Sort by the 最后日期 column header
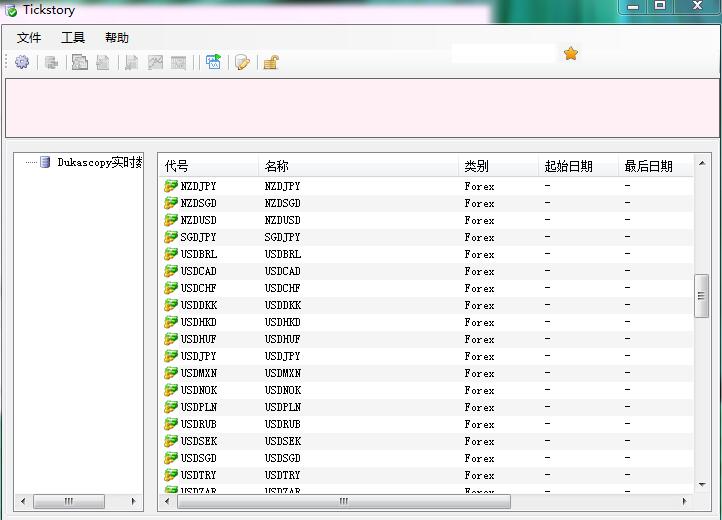Screen dimensions: 722x520 (x=656, y=166)
